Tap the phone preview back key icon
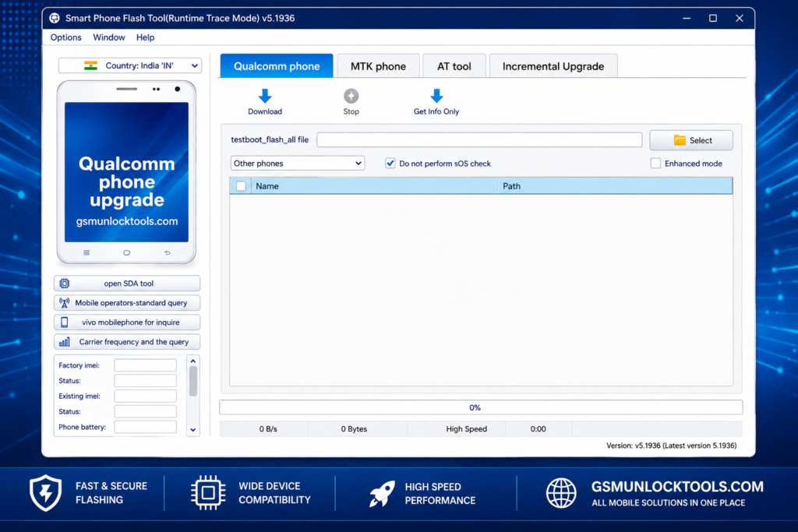The image size is (798, 532). tap(168, 253)
